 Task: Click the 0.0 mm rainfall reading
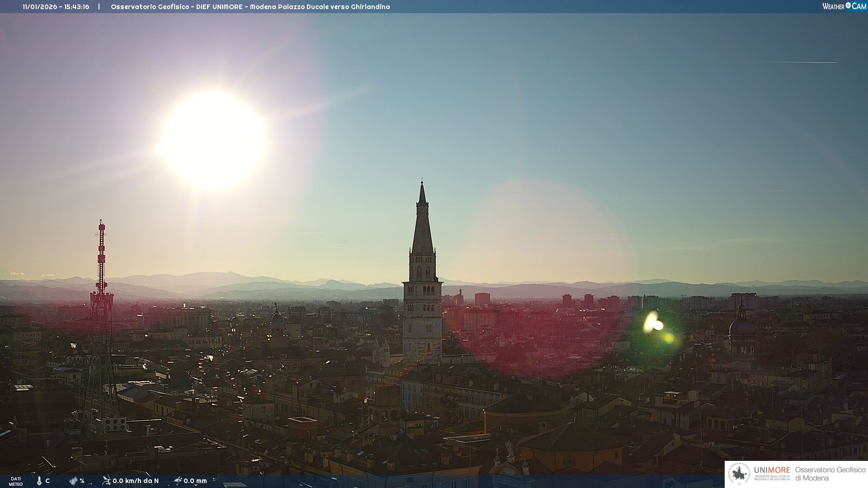pos(195,481)
